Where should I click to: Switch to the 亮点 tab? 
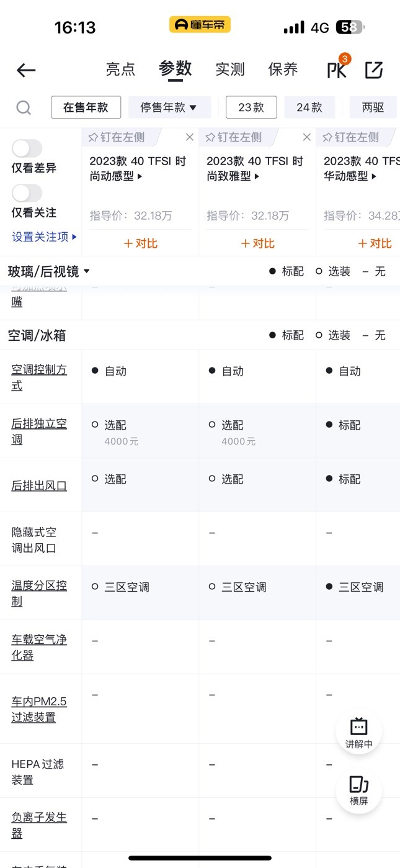[120, 70]
